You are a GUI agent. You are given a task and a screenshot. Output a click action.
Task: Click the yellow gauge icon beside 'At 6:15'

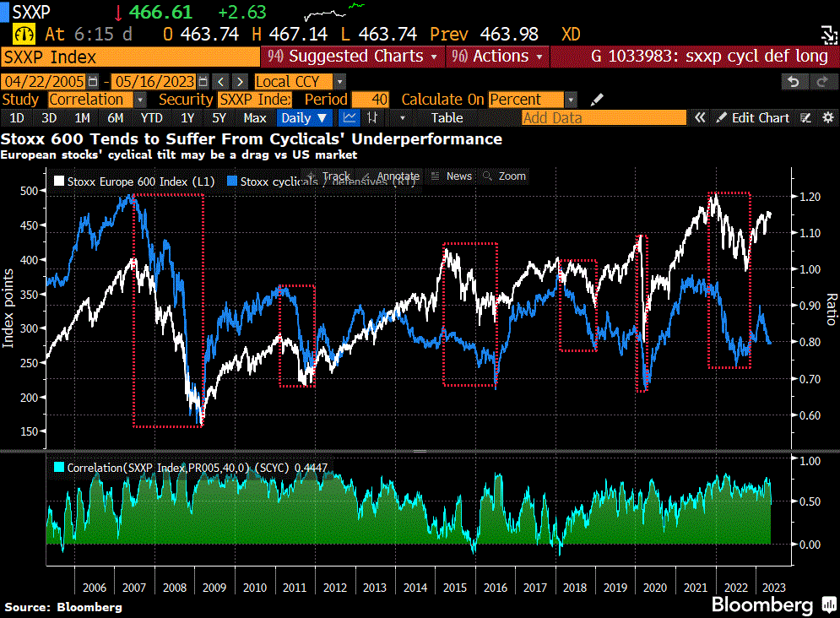(24, 35)
